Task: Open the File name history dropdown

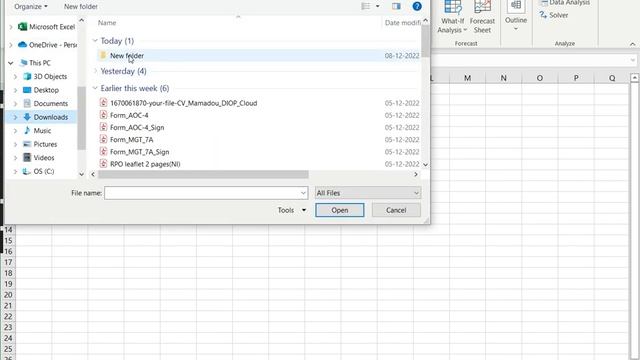Action: 303,193
